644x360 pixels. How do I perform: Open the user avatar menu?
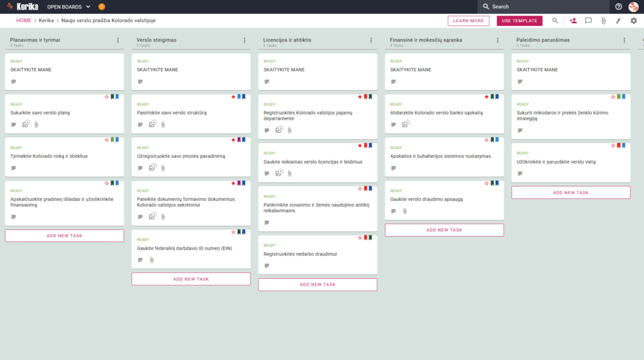tap(633, 6)
